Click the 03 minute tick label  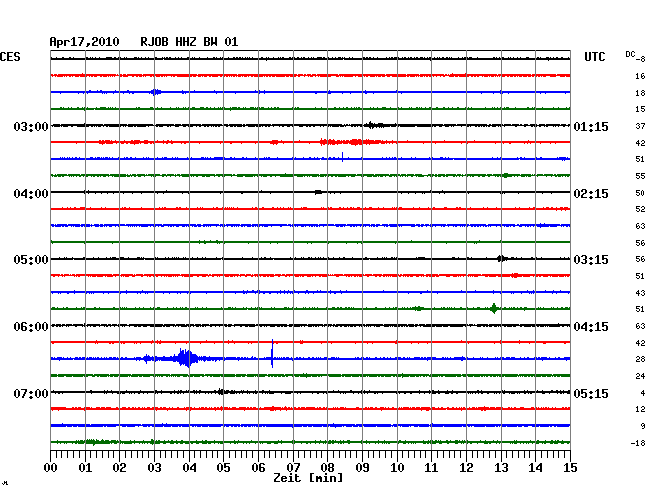pyautogui.click(x=154, y=468)
